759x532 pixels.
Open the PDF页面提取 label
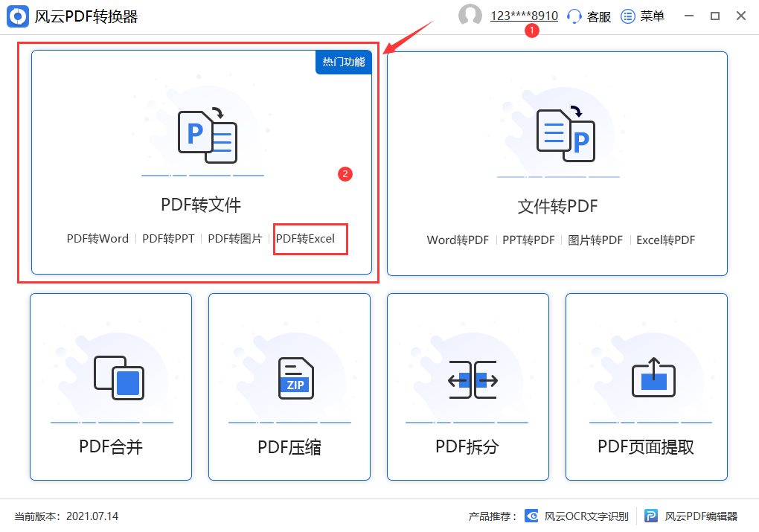click(x=646, y=446)
